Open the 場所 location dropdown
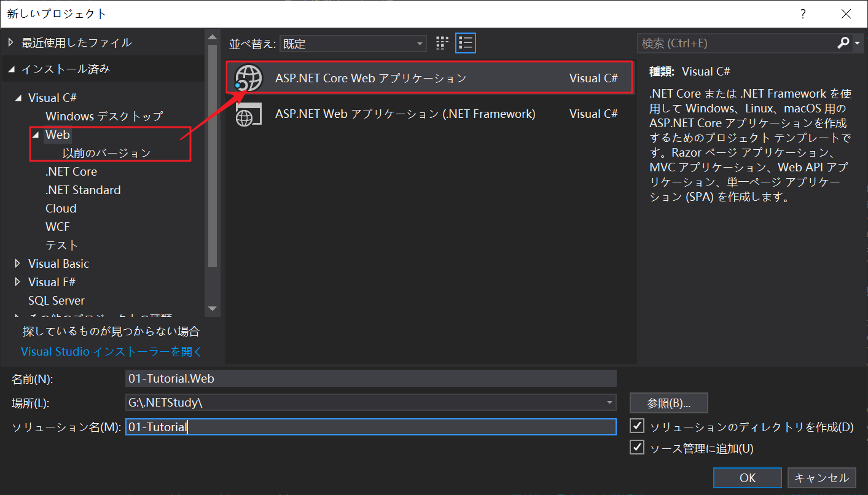The height and width of the screenshot is (495, 868). coord(608,402)
